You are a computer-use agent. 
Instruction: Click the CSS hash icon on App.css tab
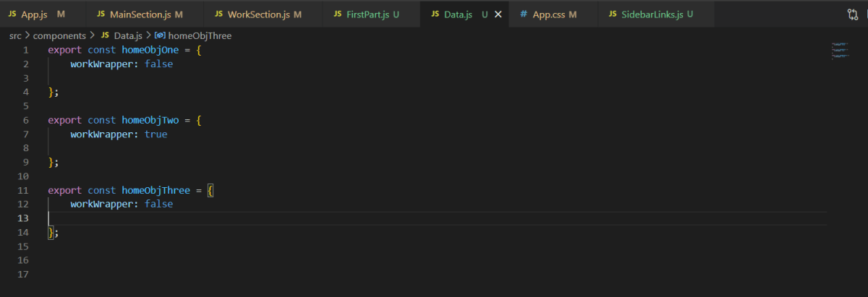tap(524, 14)
